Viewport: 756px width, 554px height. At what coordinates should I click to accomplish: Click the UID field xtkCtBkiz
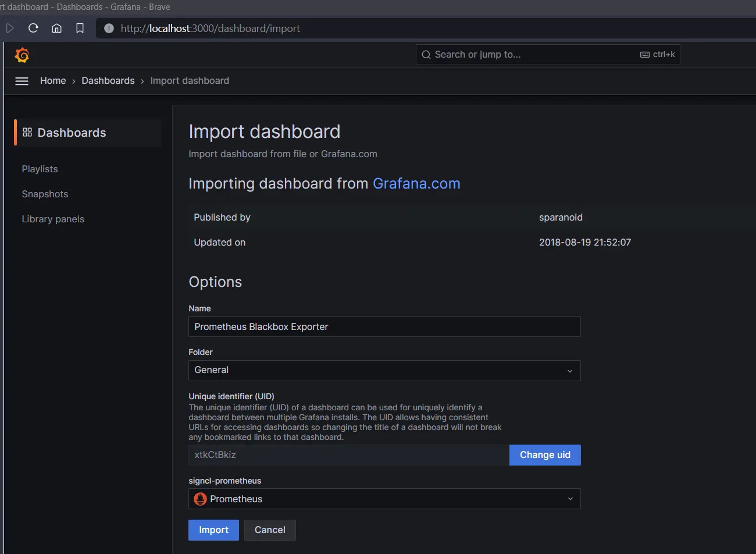(349, 455)
